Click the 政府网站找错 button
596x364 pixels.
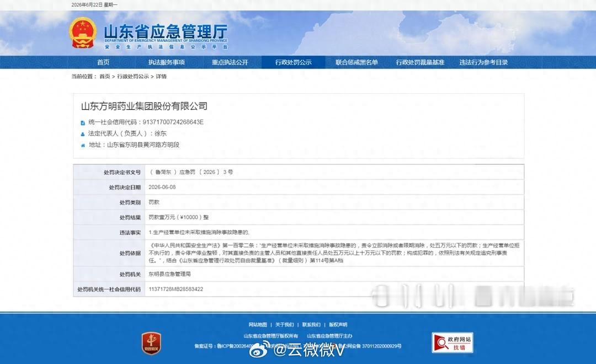tap(453, 342)
